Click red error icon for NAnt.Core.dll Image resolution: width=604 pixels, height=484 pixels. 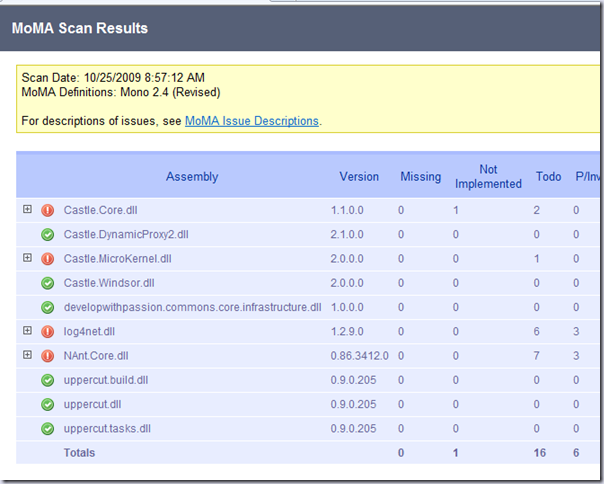click(x=48, y=356)
